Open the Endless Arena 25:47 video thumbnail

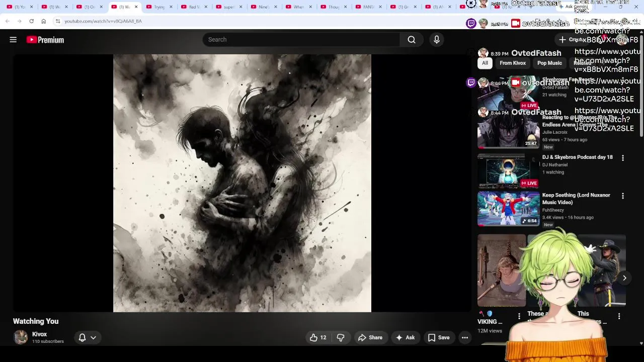point(508,131)
